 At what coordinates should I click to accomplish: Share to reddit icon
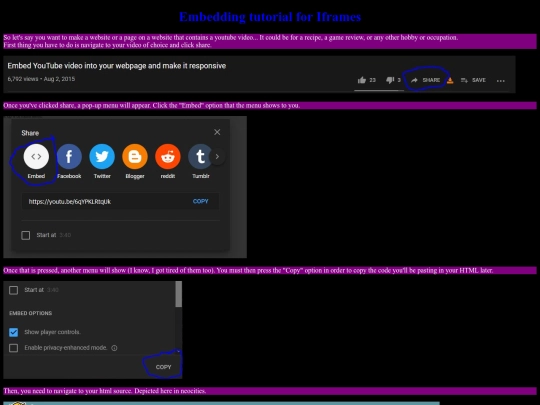(x=168, y=156)
